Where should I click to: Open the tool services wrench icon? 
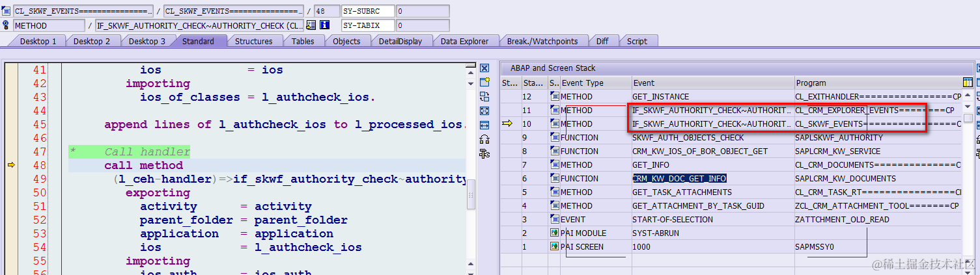click(484, 153)
